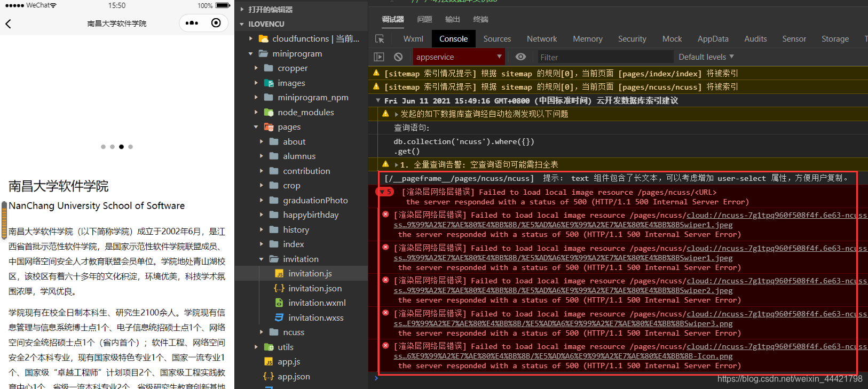Screen dimensions: 868x389
Task: Toggle the console sidebar panel icon
Action: [379, 57]
